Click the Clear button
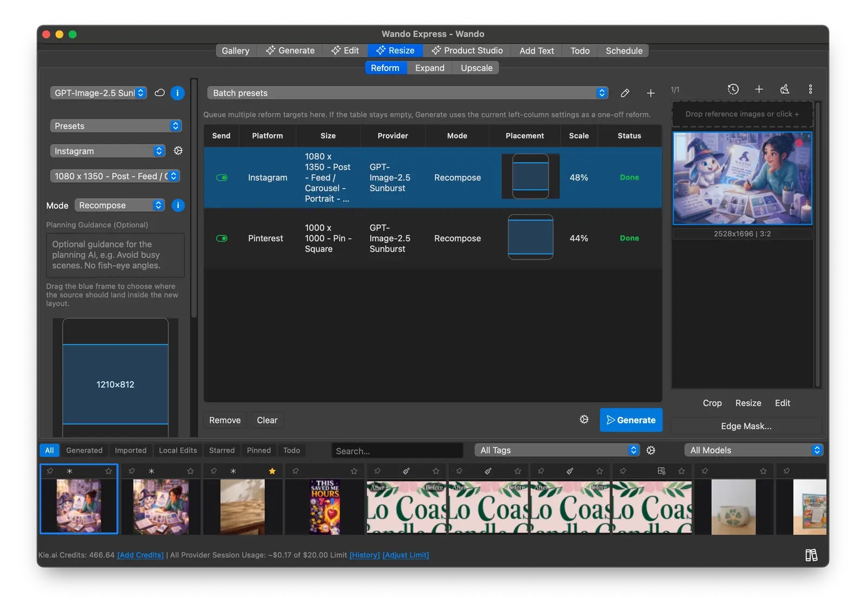Viewport: 866px width, 616px height. [x=267, y=420]
